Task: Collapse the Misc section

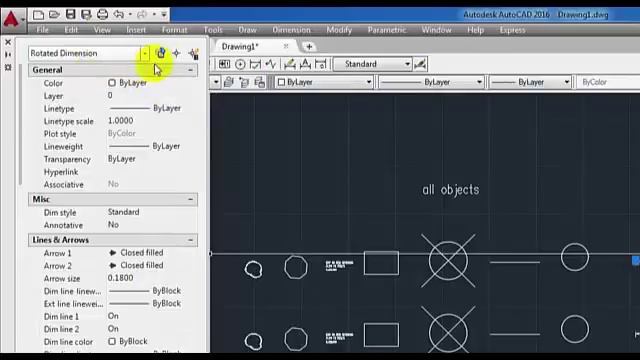Action: tap(190, 199)
